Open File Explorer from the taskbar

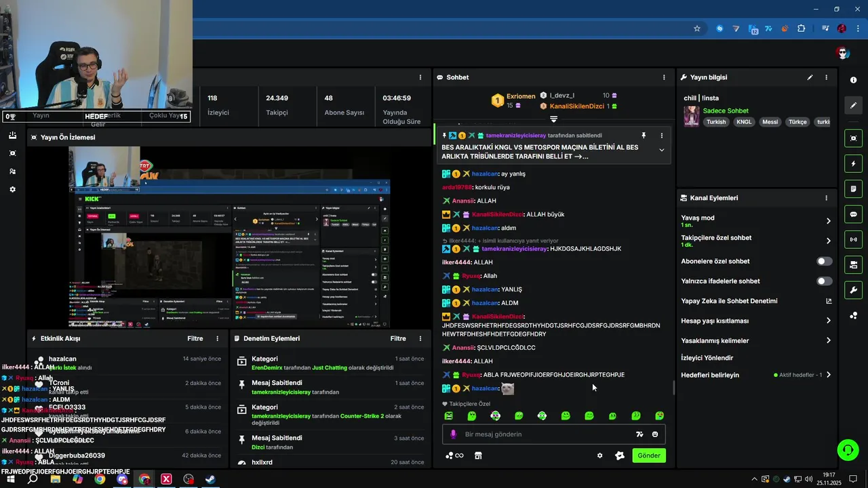pyautogui.click(x=56, y=479)
